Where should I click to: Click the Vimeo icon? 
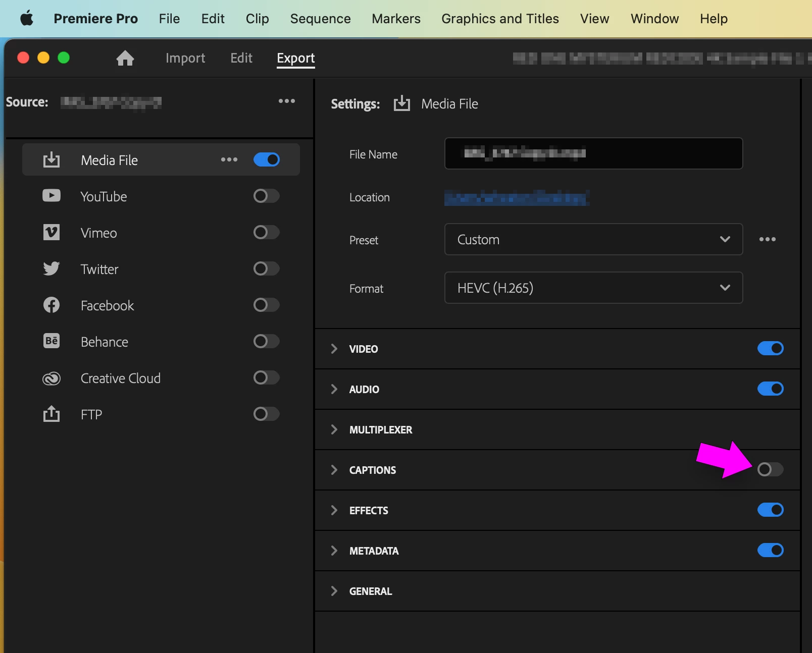click(x=52, y=233)
